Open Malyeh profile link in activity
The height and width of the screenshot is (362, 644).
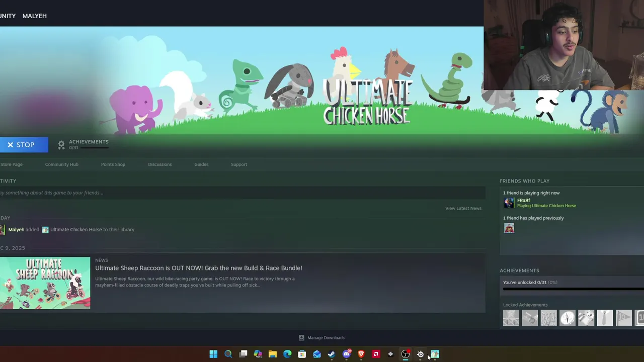(16, 230)
